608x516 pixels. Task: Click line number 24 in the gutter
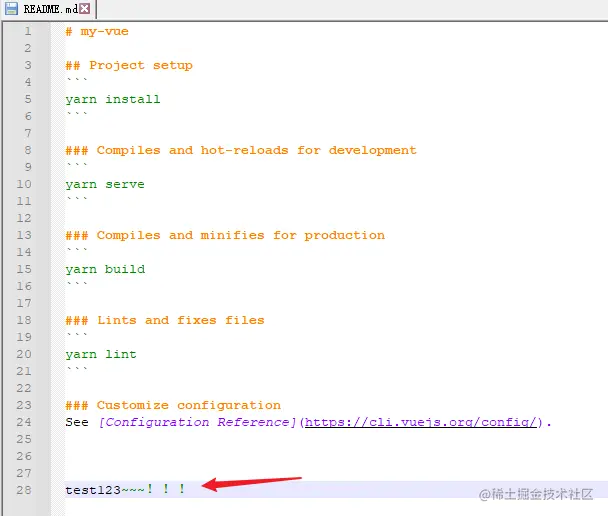(x=24, y=422)
